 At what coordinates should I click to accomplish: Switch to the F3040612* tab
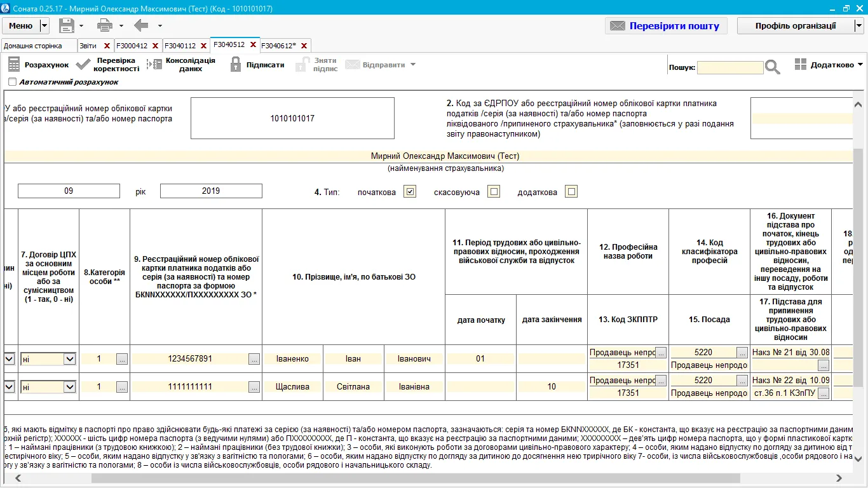pyautogui.click(x=279, y=46)
